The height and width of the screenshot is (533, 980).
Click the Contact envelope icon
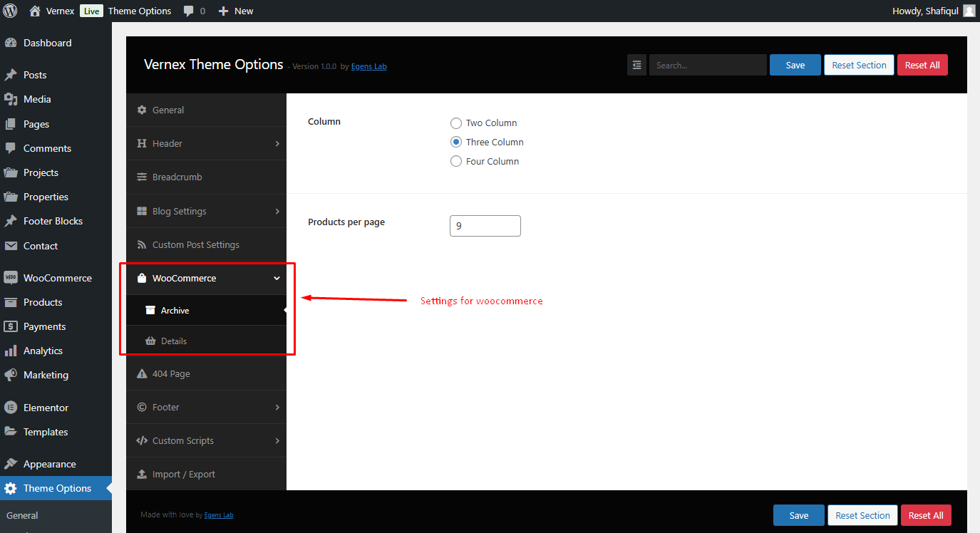[11, 246]
